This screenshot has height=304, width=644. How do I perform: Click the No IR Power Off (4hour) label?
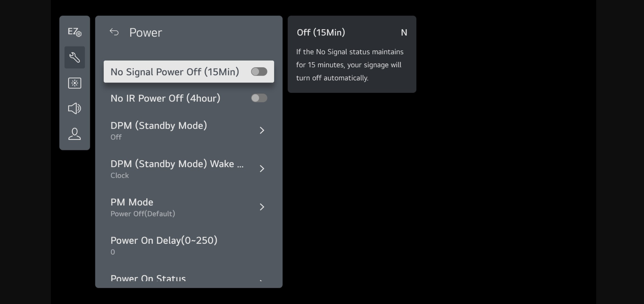(165, 98)
